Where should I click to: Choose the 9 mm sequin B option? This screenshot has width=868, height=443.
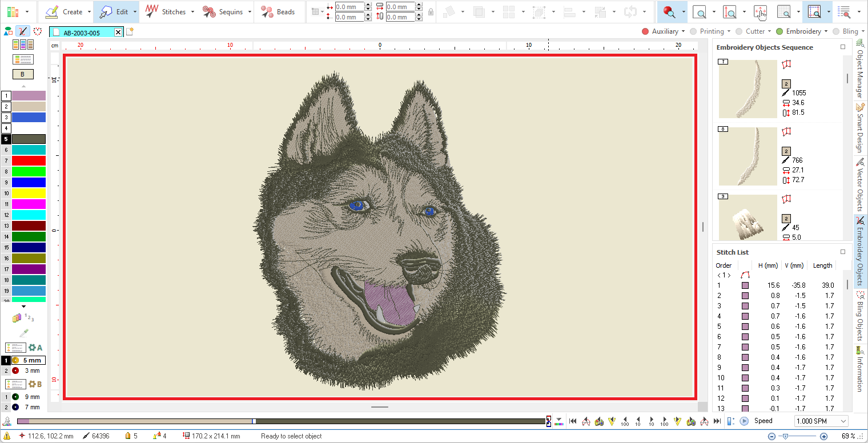(28, 397)
